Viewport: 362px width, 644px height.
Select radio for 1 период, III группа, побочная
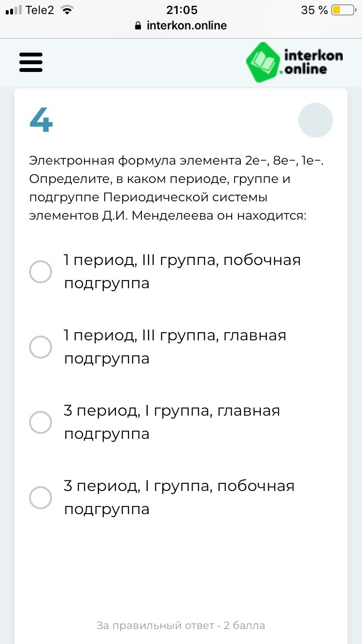[x=41, y=272]
